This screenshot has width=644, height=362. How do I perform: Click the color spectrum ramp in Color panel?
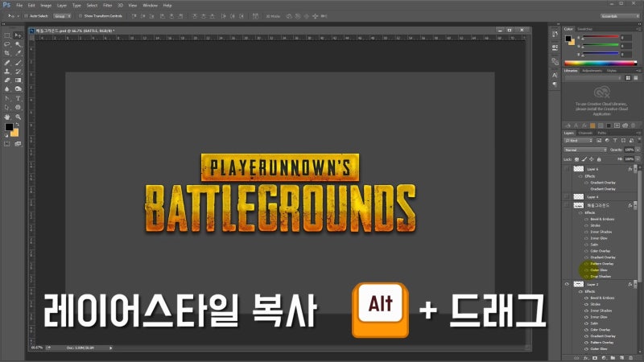coord(601,64)
